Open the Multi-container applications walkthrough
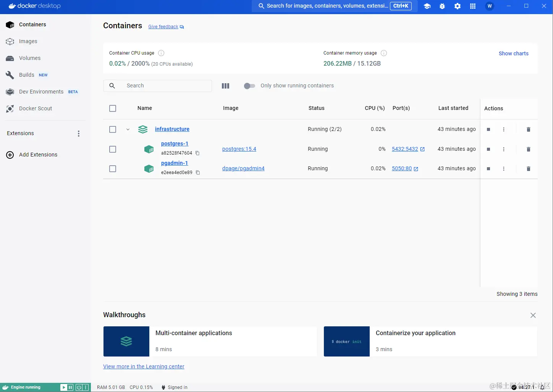This screenshot has width=553, height=392. click(210, 342)
